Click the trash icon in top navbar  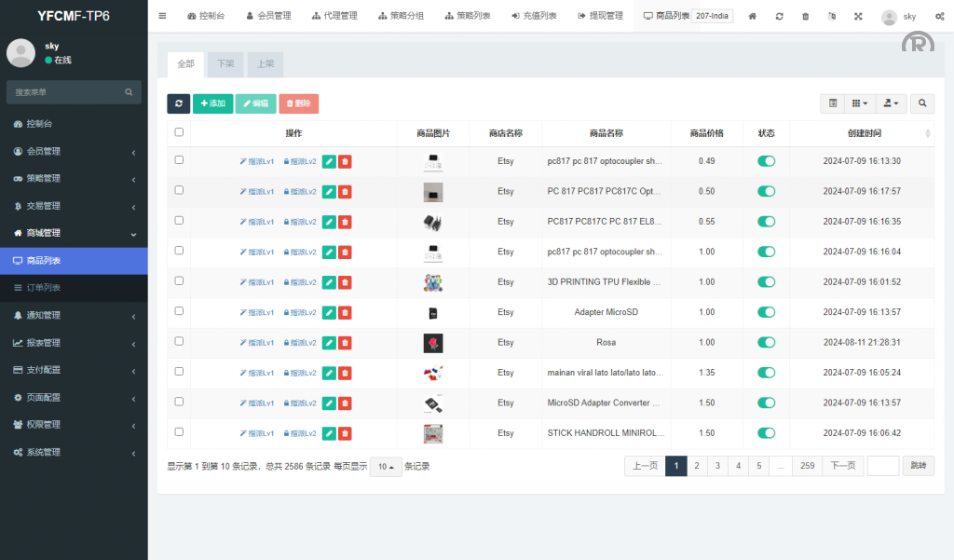tap(806, 17)
